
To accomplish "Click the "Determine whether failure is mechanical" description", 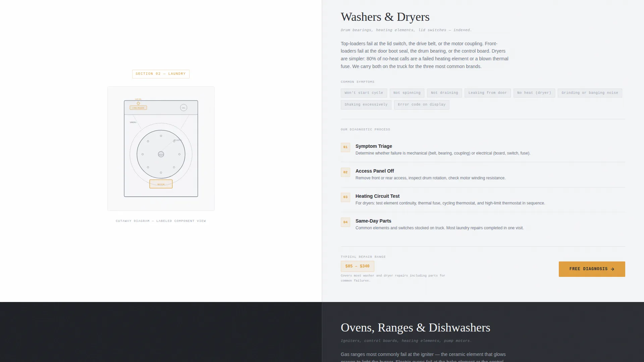I will pyautogui.click(x=443, y=153).
